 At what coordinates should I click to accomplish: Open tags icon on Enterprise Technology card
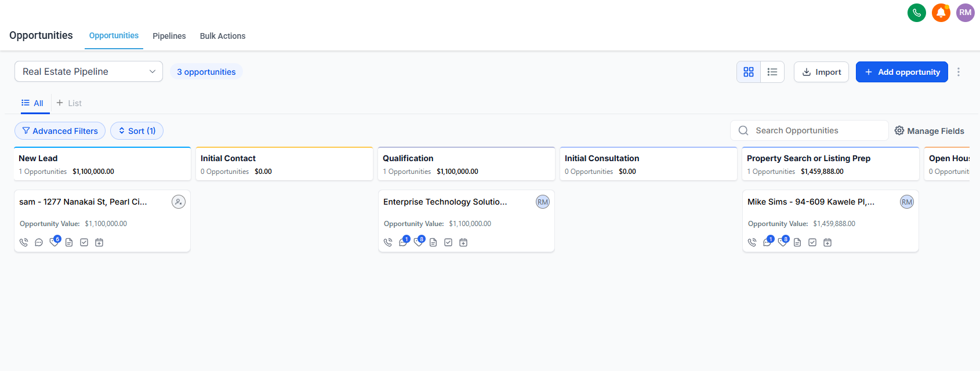pos(419,242)
